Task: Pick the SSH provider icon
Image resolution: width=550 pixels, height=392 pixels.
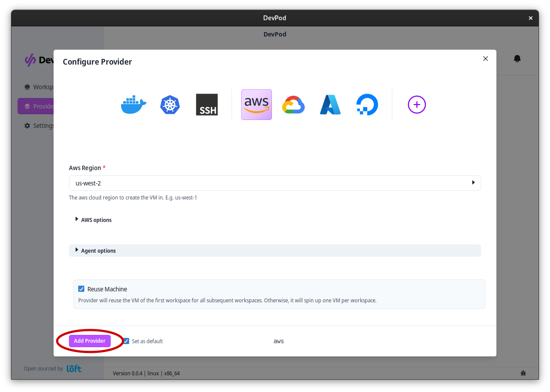Action: [x=206, y=105]
